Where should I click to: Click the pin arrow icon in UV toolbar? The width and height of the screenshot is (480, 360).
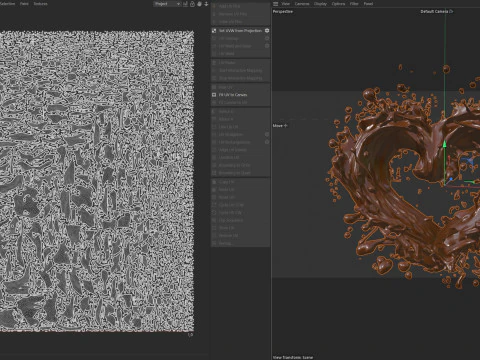(206, 4)
